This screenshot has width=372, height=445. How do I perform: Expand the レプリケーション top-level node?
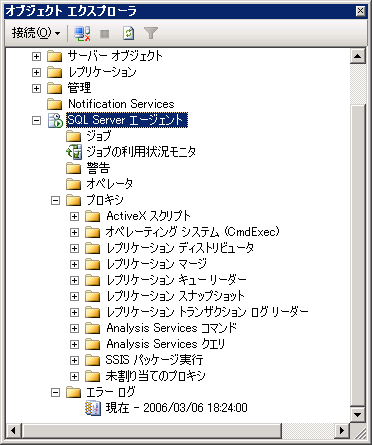tap(36, 72)
